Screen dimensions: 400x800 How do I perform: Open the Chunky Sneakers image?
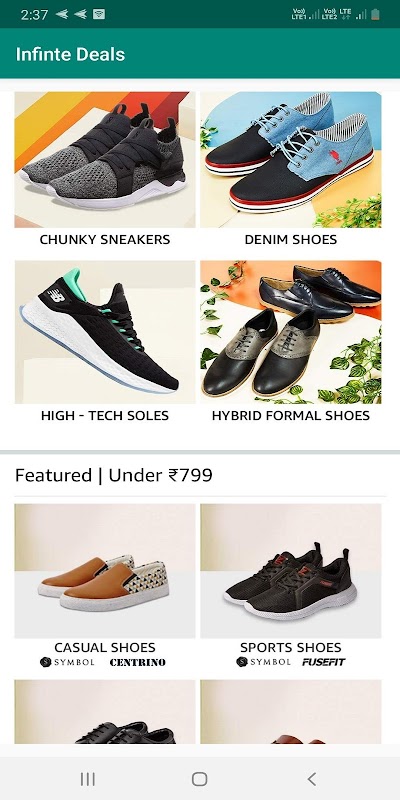point(105,160)
